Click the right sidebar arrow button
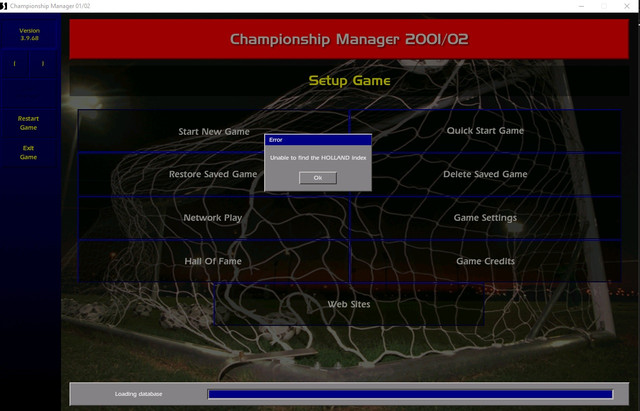 (42, 64)
